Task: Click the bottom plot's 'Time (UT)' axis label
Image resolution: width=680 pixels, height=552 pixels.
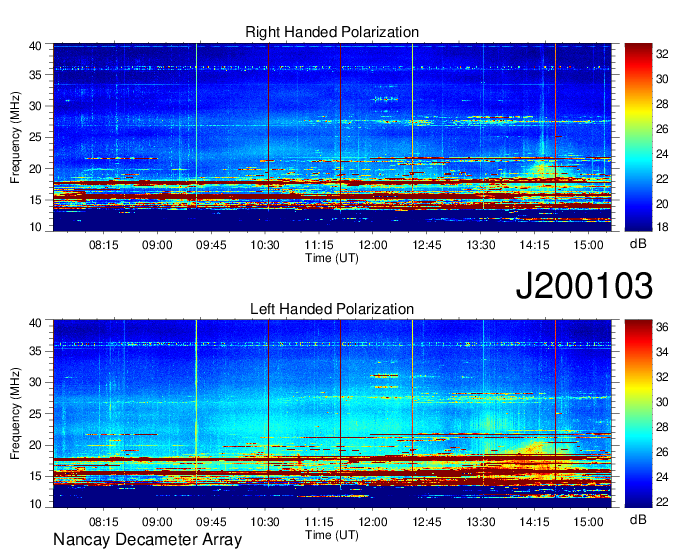Action: (332, 535)
